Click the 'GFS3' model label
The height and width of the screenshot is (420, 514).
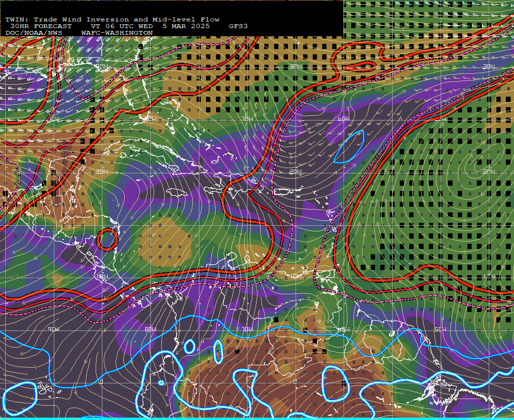click(x=238, y=26)
